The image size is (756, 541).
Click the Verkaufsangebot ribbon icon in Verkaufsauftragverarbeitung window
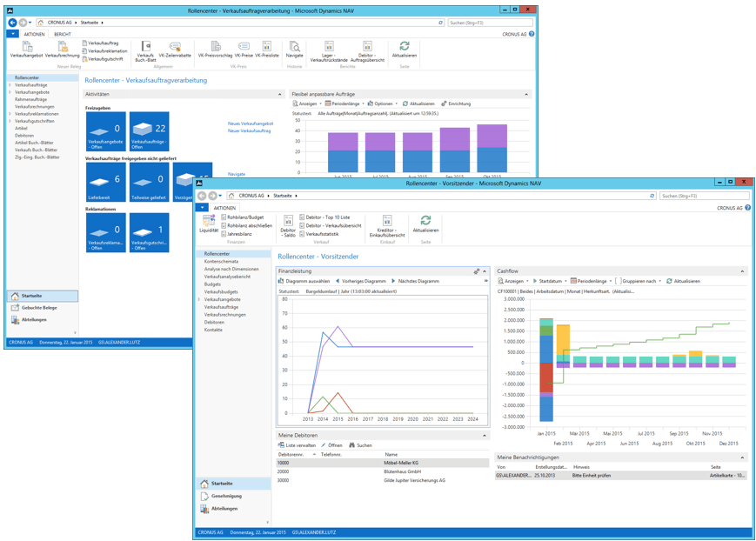coord(26,50)
